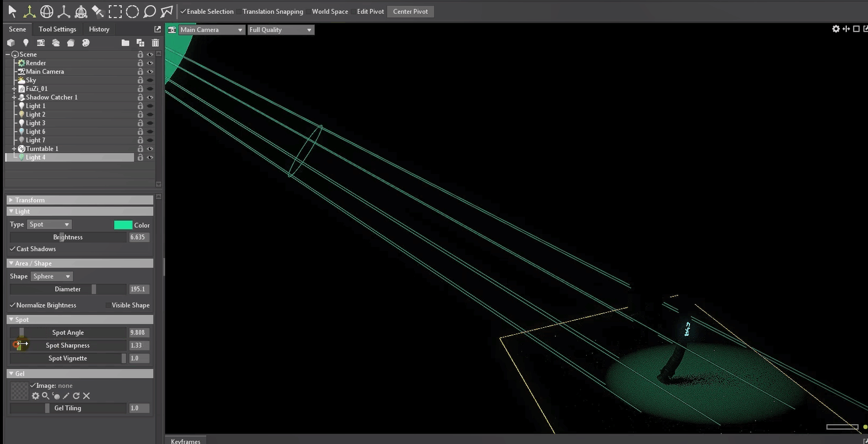Lock the Main Camera object
The height and width of the screenshot is (444, 868).
click(140, 72)
